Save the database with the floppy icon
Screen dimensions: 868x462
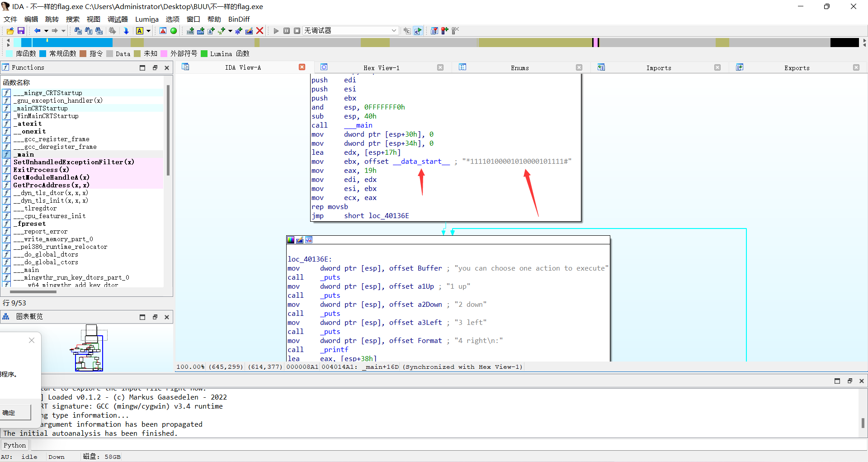[x=21, y=31]
